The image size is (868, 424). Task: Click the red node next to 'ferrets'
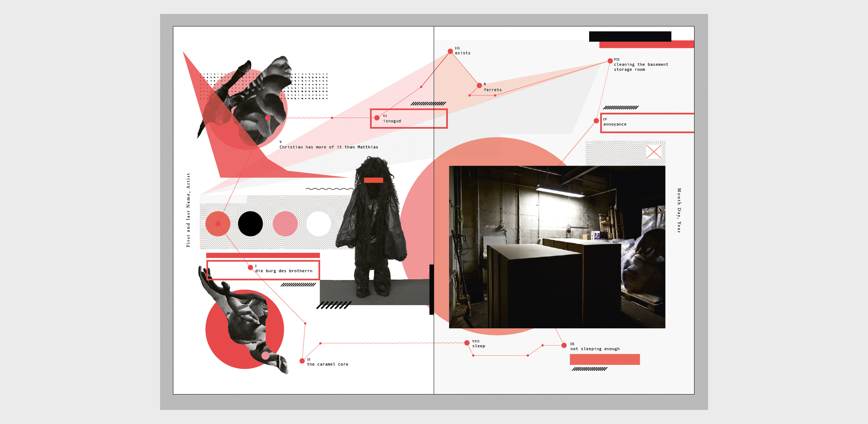(479, 85)
